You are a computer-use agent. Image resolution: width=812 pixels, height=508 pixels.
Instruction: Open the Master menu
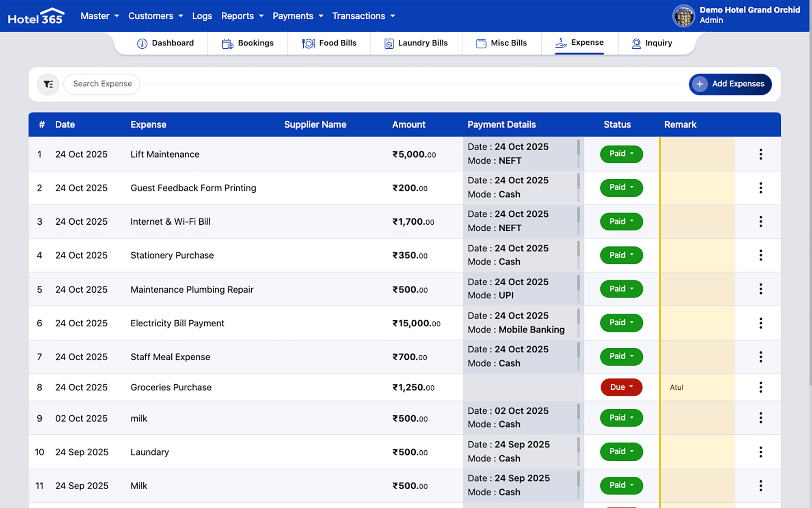tap(99, 16)
